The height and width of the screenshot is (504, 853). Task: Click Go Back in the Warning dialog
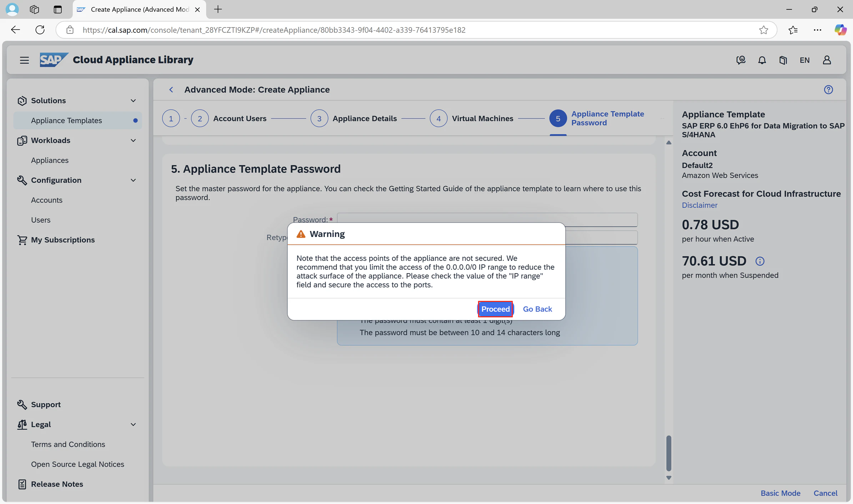[537, 309]
